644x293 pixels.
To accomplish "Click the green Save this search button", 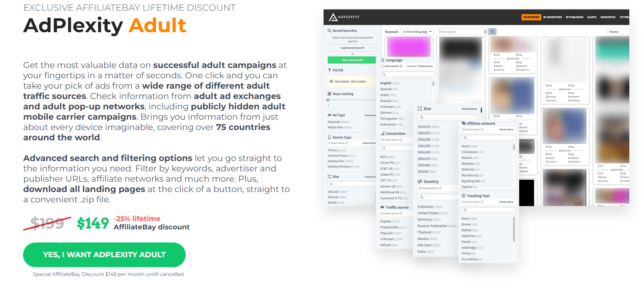I will tap(352, 60).
